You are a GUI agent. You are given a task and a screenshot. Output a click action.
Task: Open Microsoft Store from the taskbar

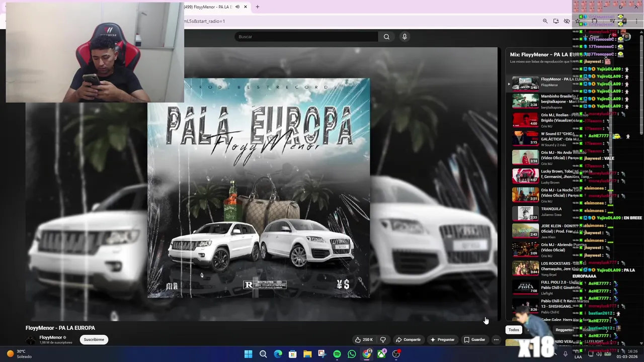292,354
